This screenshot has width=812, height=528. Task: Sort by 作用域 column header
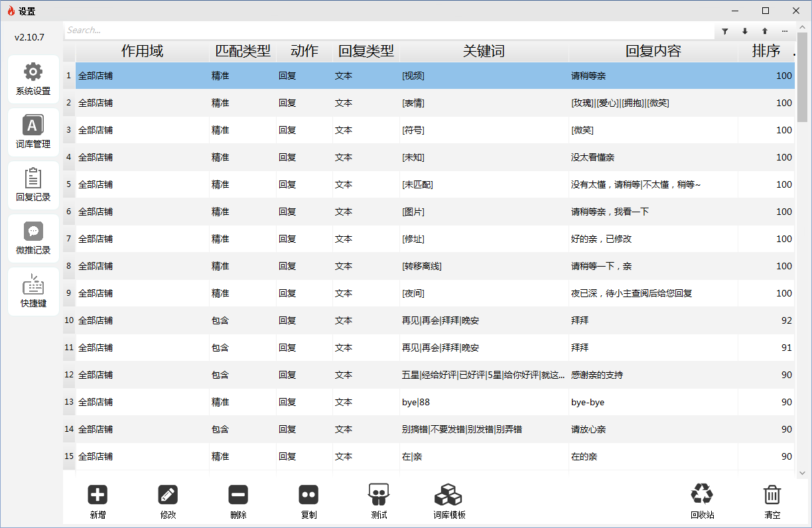tap(142, 51)
